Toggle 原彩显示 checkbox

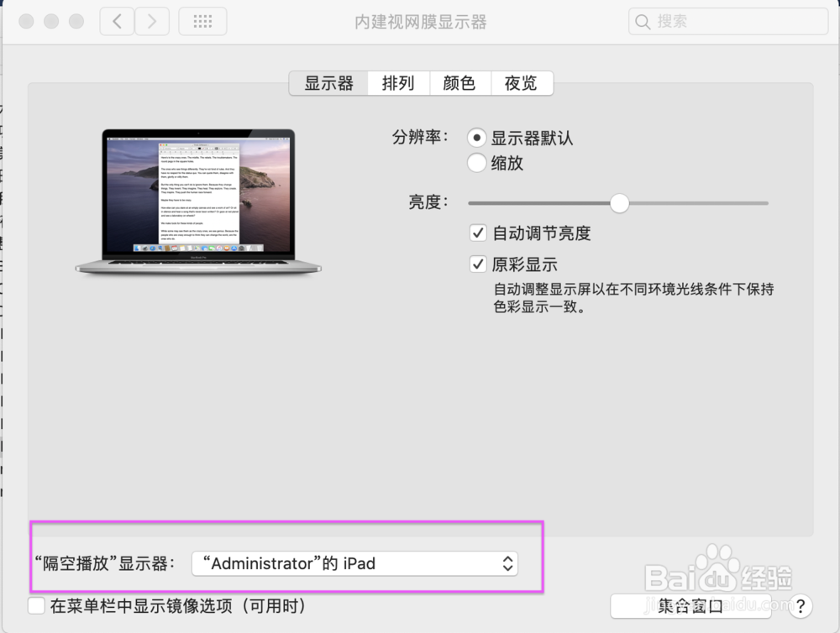pos(478,264)
